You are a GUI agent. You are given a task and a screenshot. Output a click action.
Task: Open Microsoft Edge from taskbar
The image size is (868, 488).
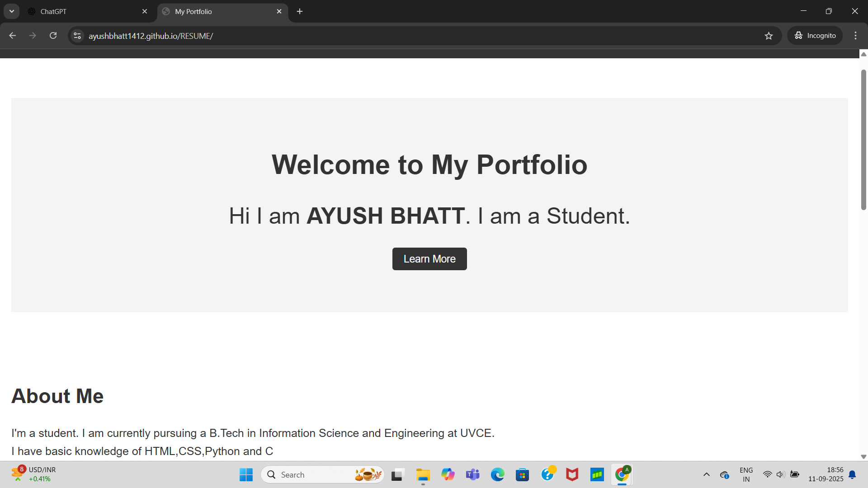click(x=497, y=474)
